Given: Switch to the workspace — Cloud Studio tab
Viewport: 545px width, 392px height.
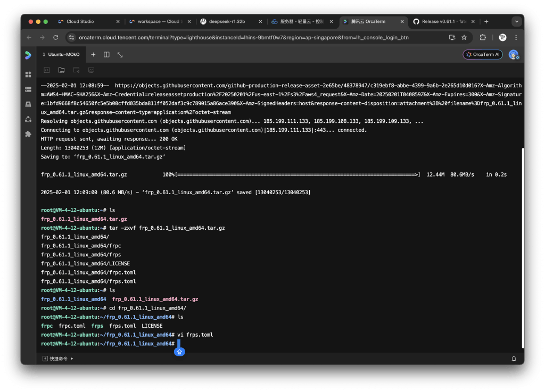Looking at the screenshot, I should tap(160, 21).
